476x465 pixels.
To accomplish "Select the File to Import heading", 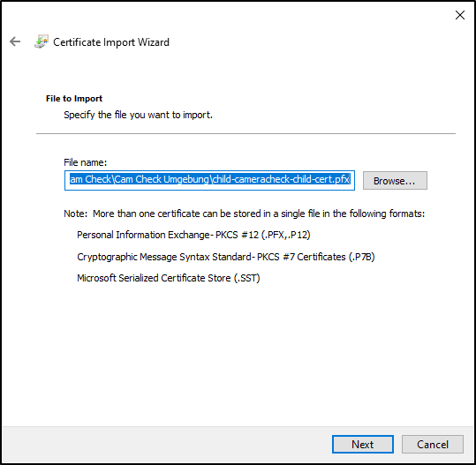I will 74,99.
